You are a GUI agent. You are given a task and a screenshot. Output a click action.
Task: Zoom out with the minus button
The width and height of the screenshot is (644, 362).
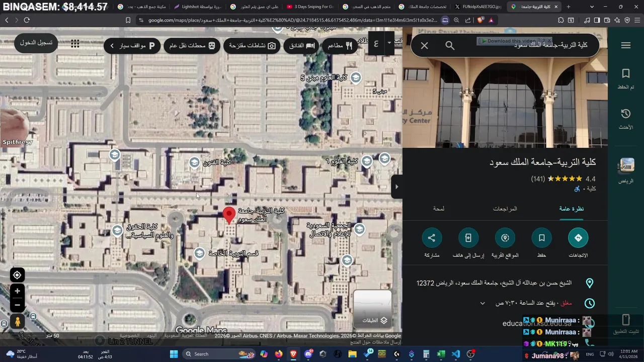[17, 305]
